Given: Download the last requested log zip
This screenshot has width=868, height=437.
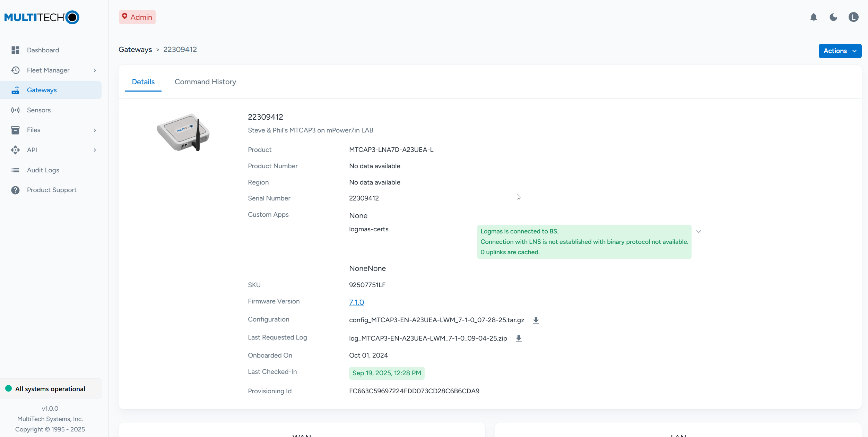Looking at the screenshot, I should (519, 339).
